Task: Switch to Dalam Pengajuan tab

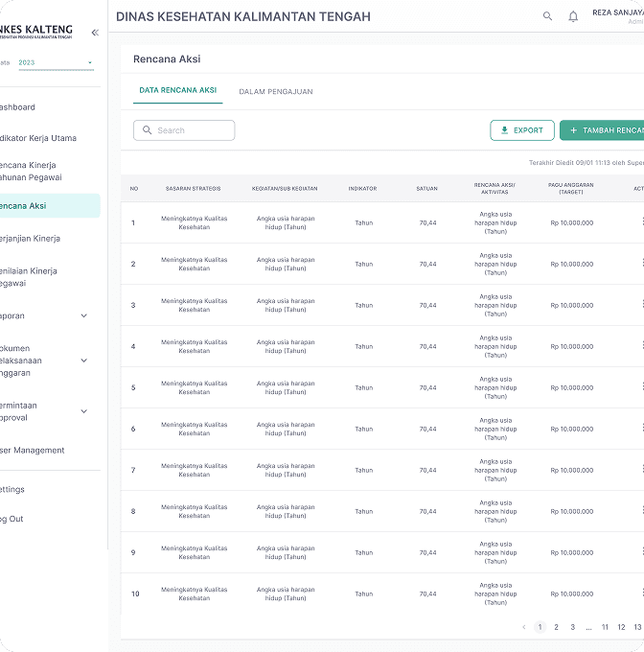Action: click(276, 92)
